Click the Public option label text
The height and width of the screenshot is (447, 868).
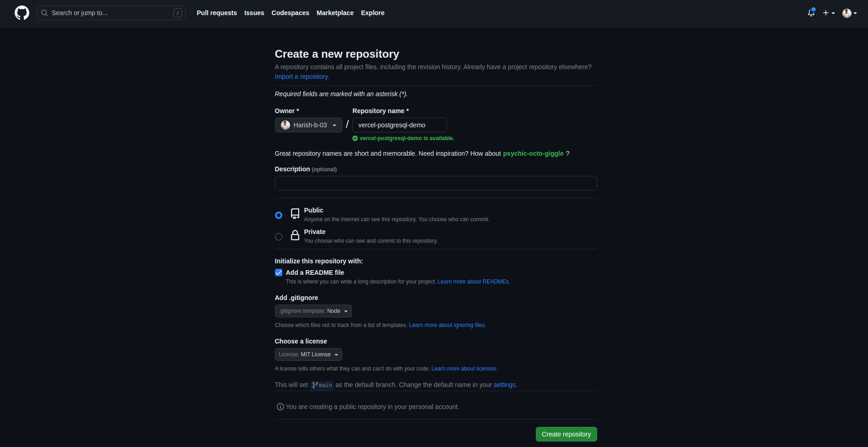[x=314, y=210]
